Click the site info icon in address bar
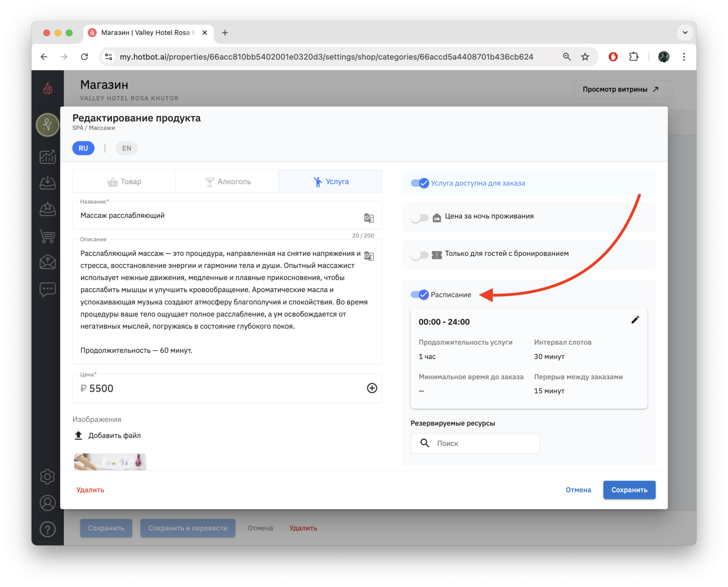The width and height of the screenshot is (728, 587). [109, 57]
